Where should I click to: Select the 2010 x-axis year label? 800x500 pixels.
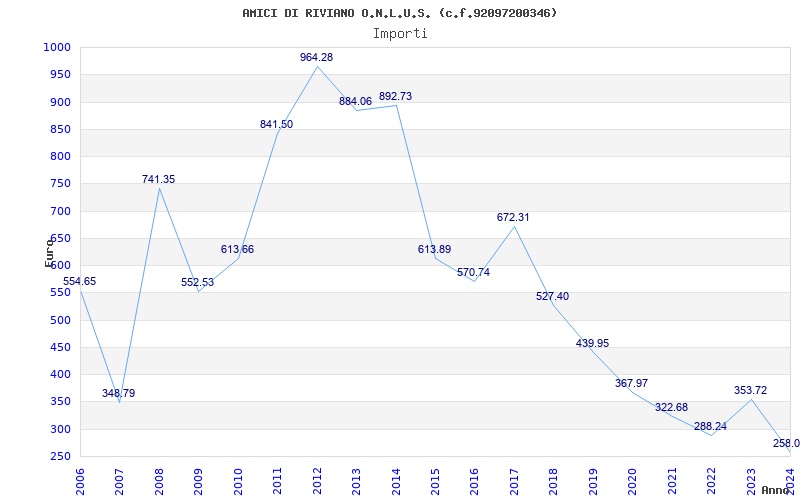238,481
